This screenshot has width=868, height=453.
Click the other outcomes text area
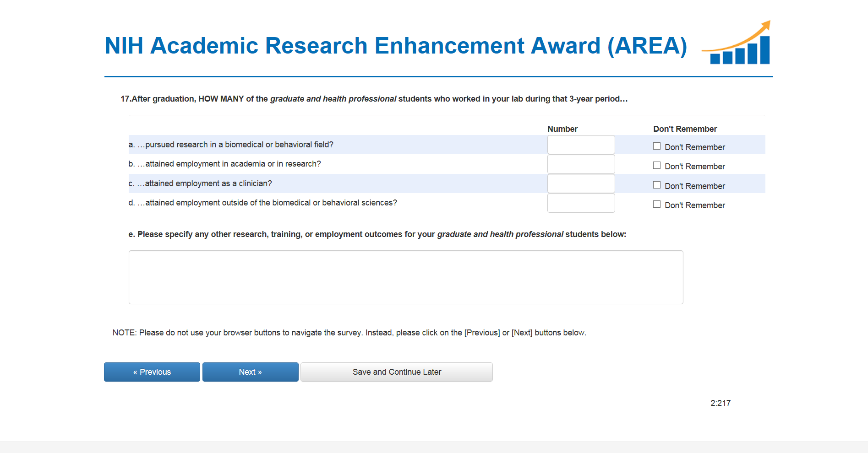click(405, 277)
